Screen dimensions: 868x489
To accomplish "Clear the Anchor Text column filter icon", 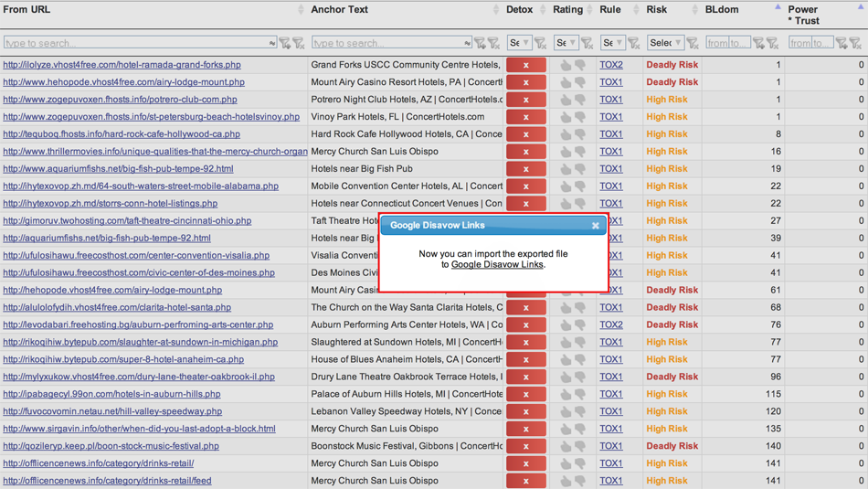I will coord(493,43).
